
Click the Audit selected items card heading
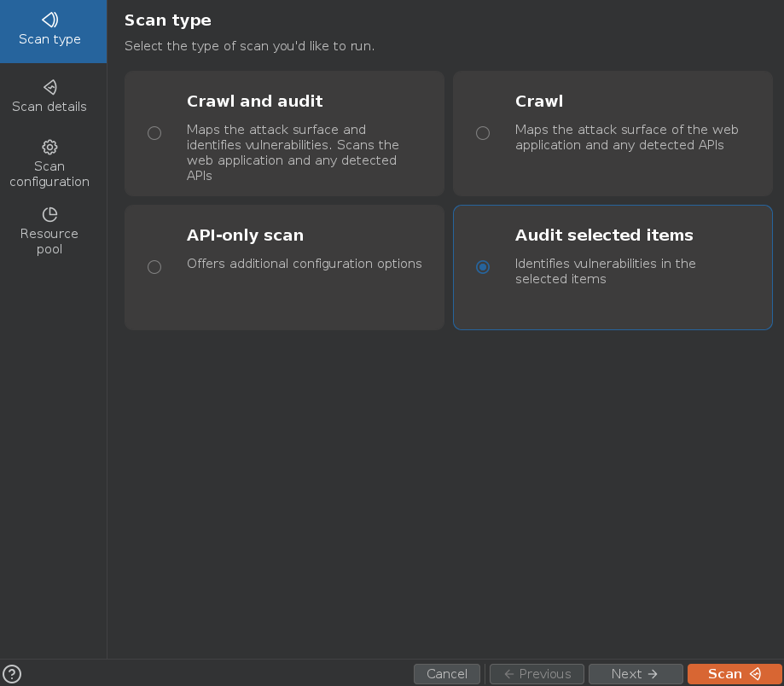point(604,235)
